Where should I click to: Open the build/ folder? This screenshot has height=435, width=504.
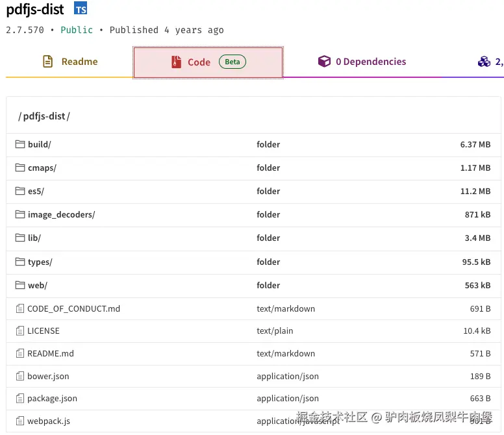point(39,145)
